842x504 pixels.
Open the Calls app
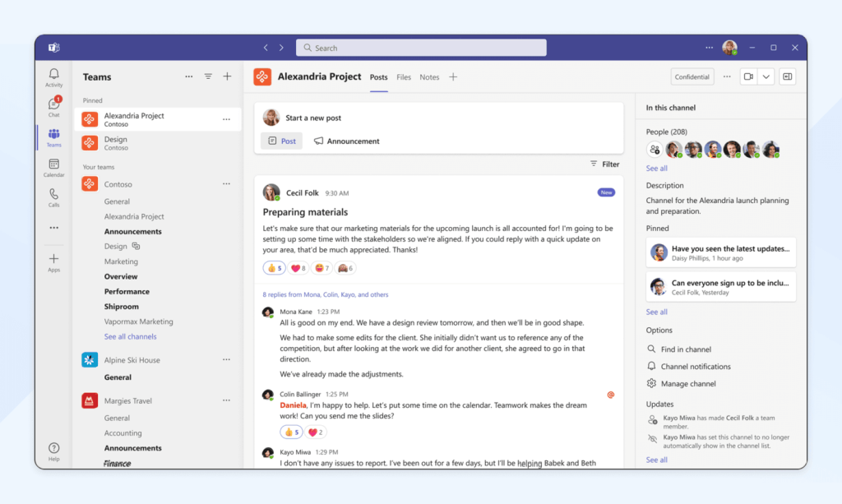click(53, 197)
